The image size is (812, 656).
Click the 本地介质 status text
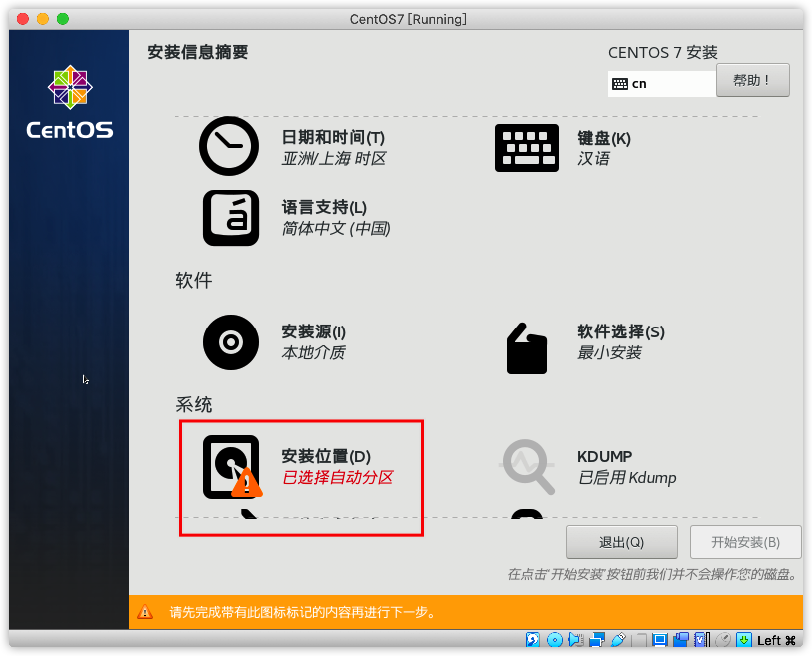coord(313,353)
